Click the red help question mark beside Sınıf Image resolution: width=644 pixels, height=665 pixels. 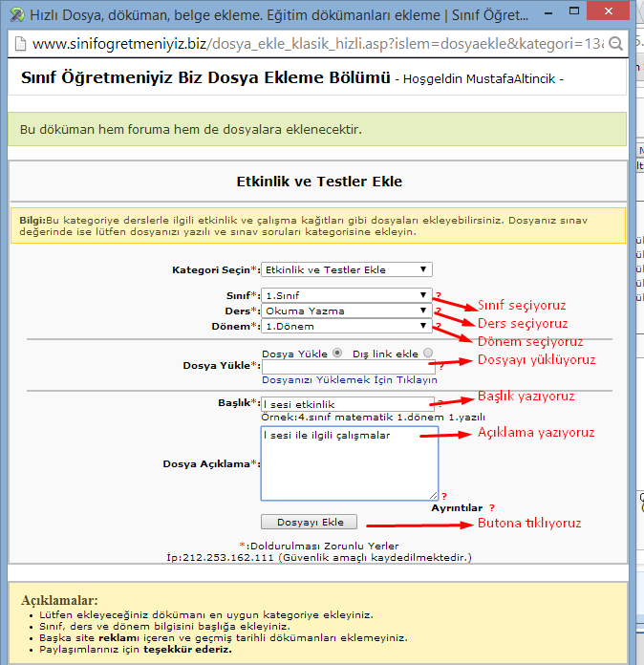439,296
